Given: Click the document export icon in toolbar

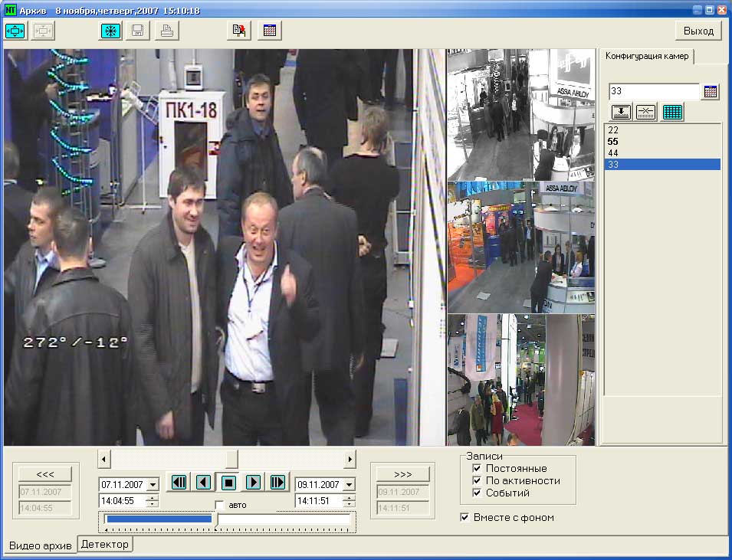Looking at the screenshot, I should pos(240,31).
